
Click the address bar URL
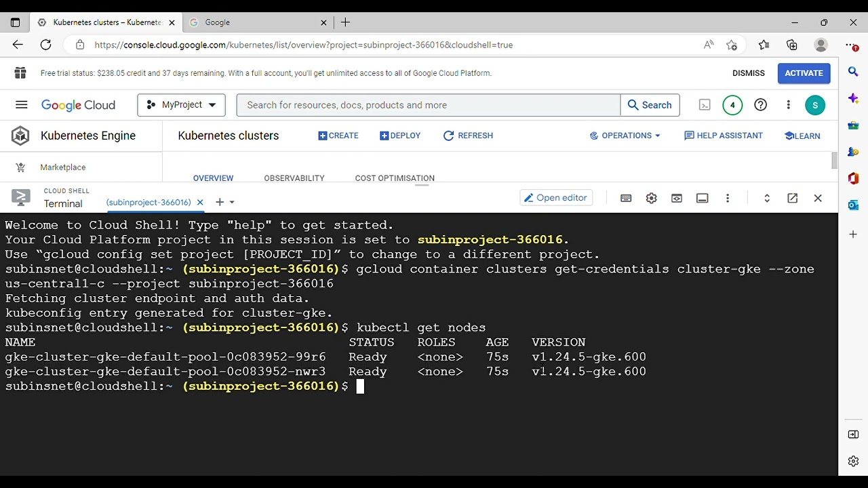304,45
